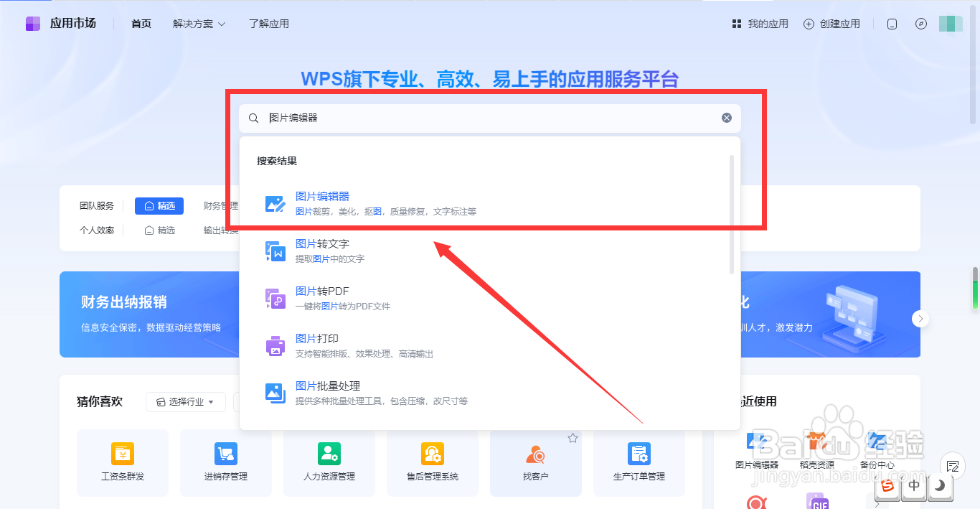Open 进销存管理 app card
Screen dimensions: 980x509
226,463
